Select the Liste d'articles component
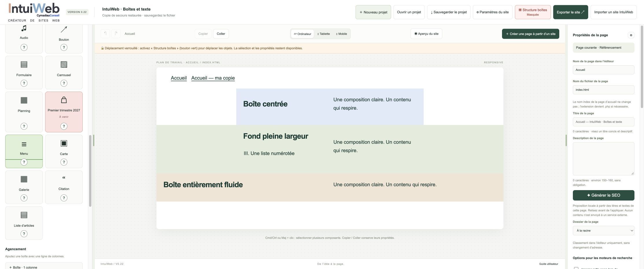This screenshot has height=269, width=644. (24, 223)
